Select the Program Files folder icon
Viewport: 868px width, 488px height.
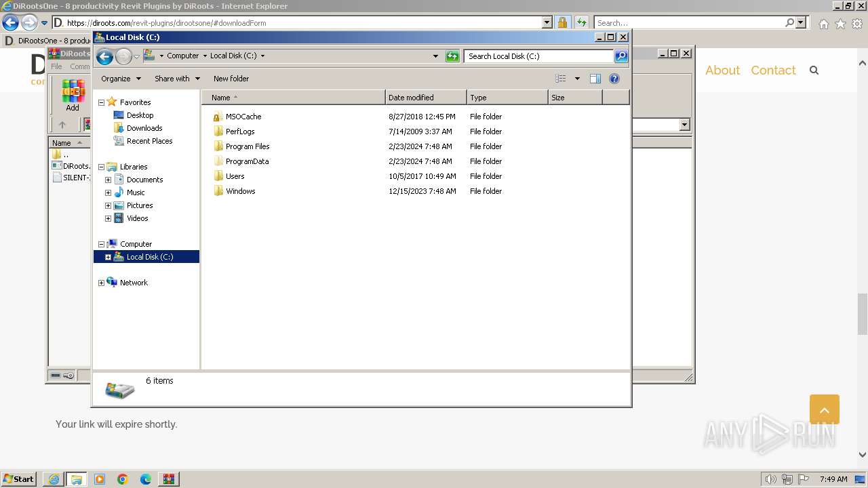point(218,146)
